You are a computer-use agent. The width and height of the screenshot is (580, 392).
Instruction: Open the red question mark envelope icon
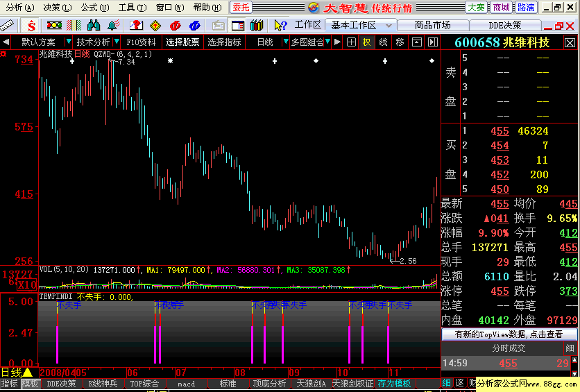(x=136, y=25)
